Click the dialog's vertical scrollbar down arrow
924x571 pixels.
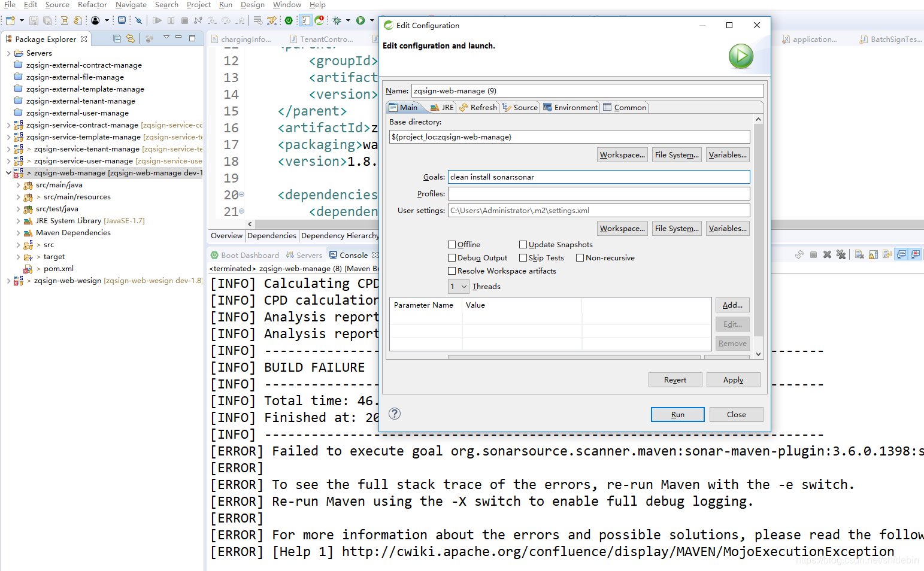point(758,354)
